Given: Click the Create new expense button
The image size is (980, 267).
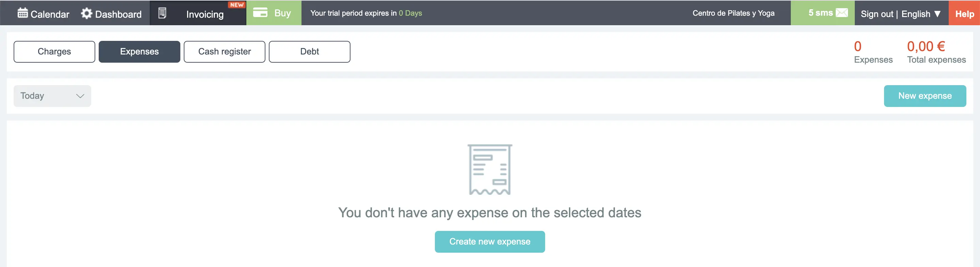Looking at the screenshot, I should (490, 241).
